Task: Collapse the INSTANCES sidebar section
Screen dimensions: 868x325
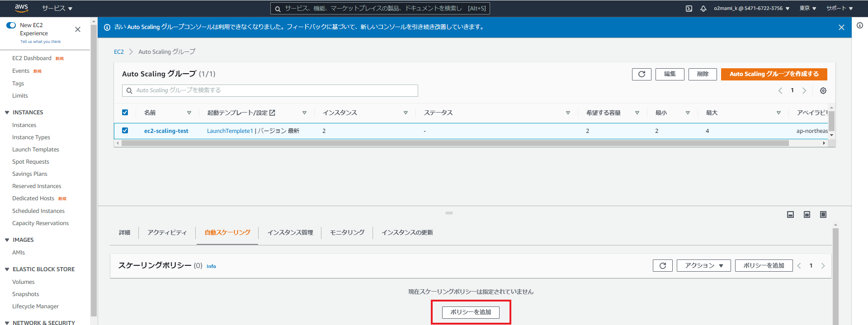Action: (7, 113)
